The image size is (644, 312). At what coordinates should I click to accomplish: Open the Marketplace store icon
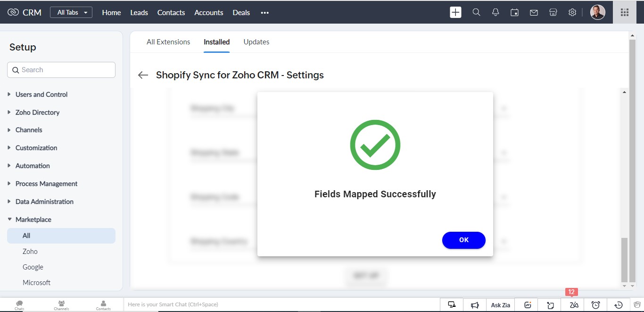click(x=553, y=12)
